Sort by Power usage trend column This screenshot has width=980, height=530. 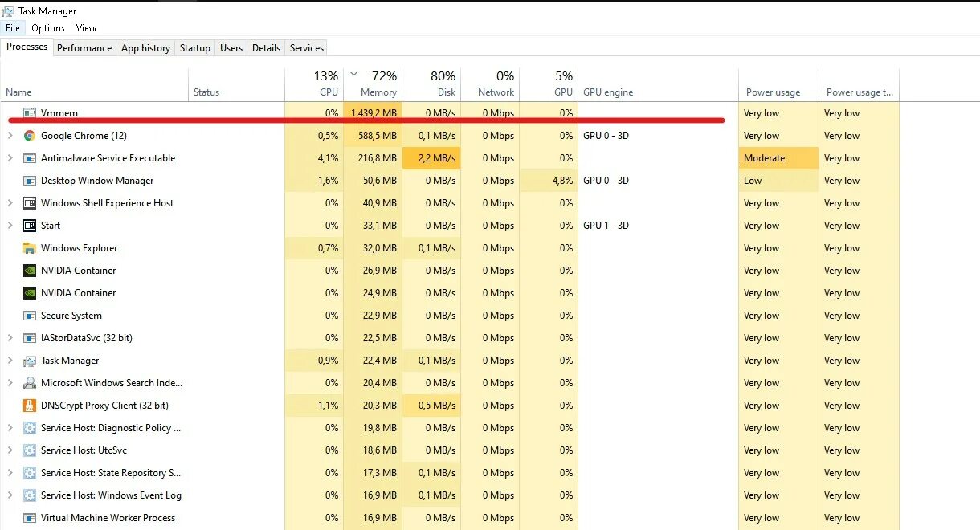tap(859, 84)
